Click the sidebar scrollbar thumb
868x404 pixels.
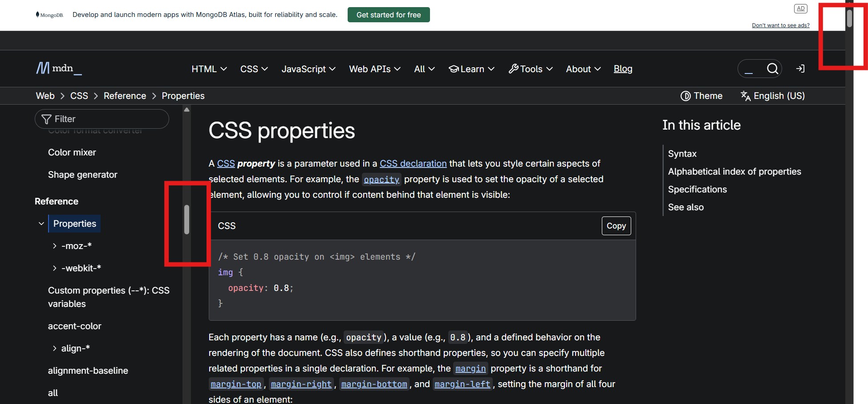coord(187,220)
